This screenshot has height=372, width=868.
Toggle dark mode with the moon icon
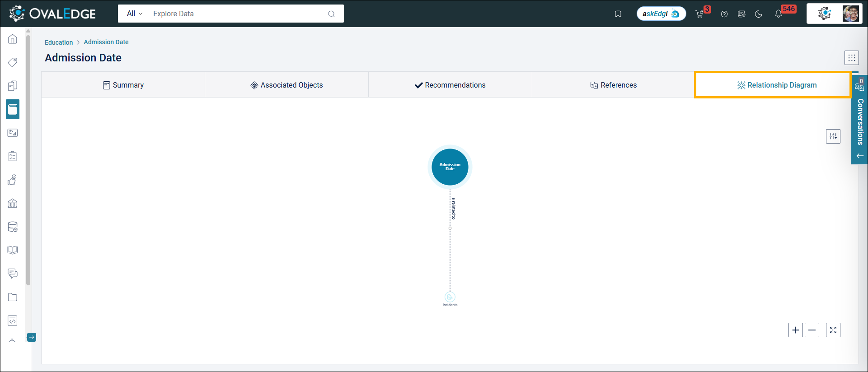coord(759,14)
